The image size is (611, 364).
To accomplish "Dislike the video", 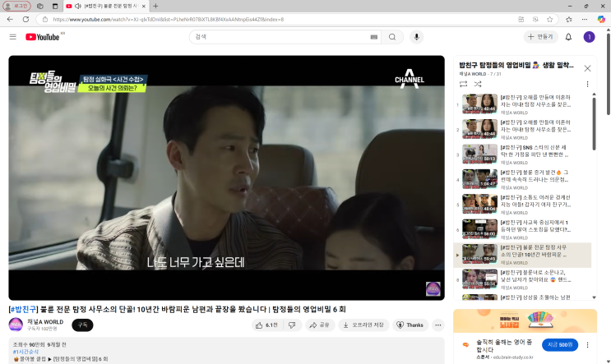I will coord(292,325).
